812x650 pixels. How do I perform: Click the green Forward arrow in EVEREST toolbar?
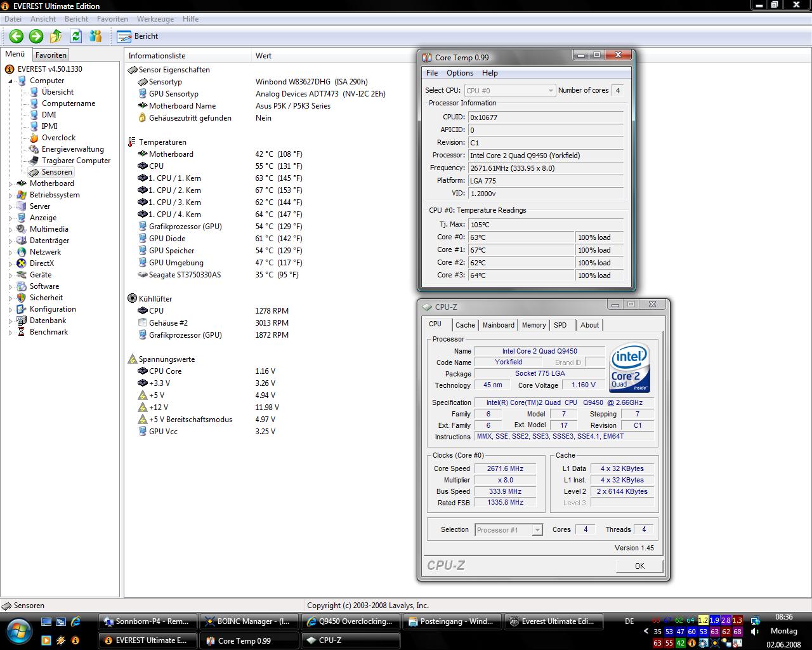[36, 36]
